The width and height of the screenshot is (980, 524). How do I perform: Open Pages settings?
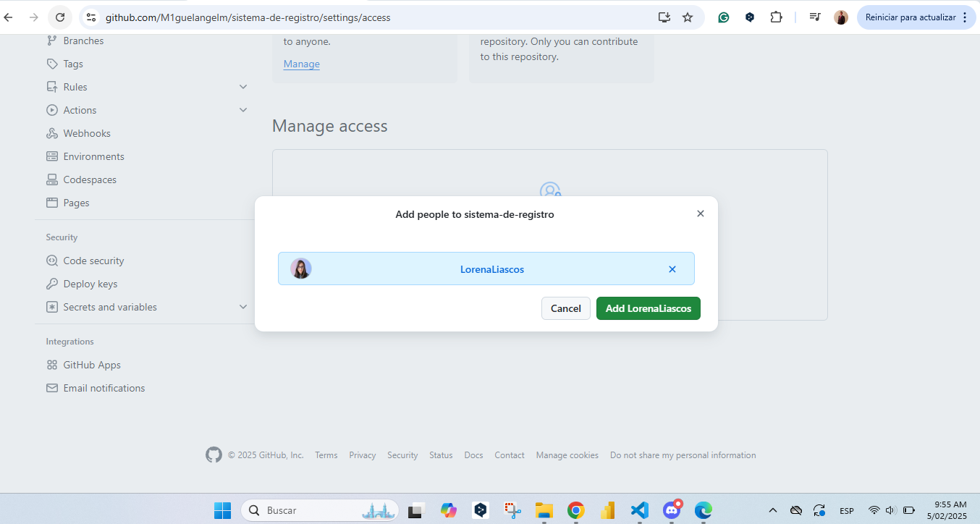tap(76, 203)
